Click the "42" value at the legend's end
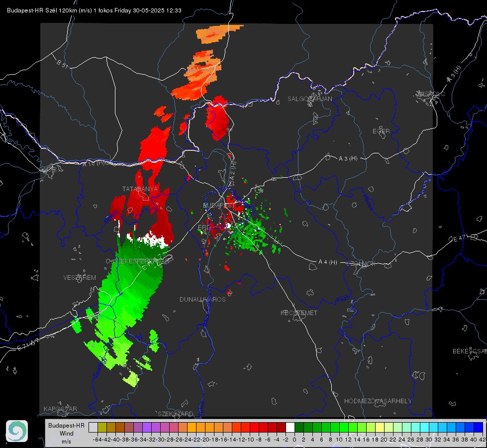The image size is (487, 448). click(x=482, y=440)
